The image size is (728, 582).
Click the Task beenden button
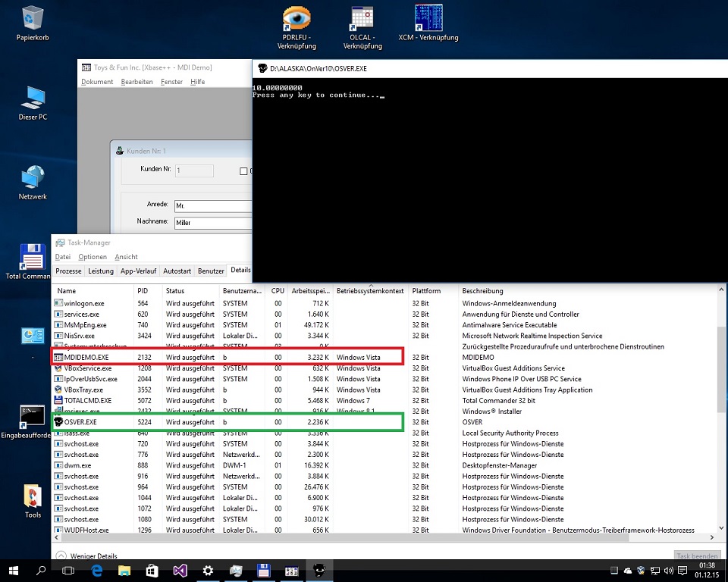pyautogui.click(x=697, y=555)
